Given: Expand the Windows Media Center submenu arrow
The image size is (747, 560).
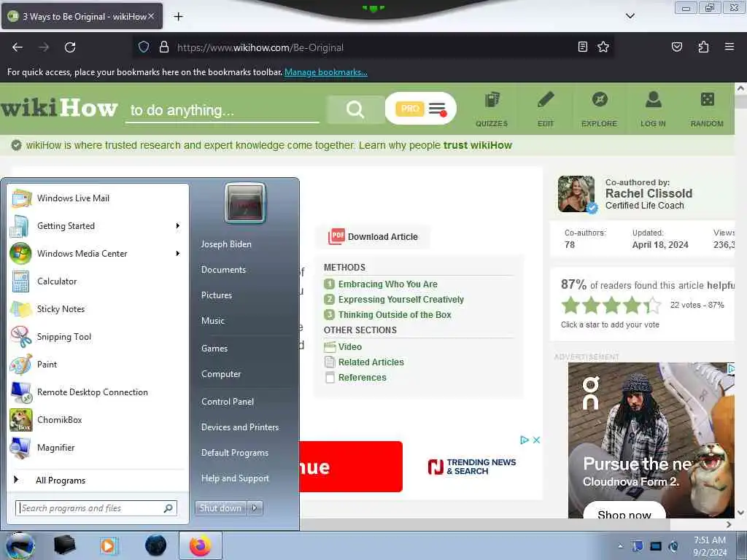Looking at the screenshot, I should pos(178,253).
